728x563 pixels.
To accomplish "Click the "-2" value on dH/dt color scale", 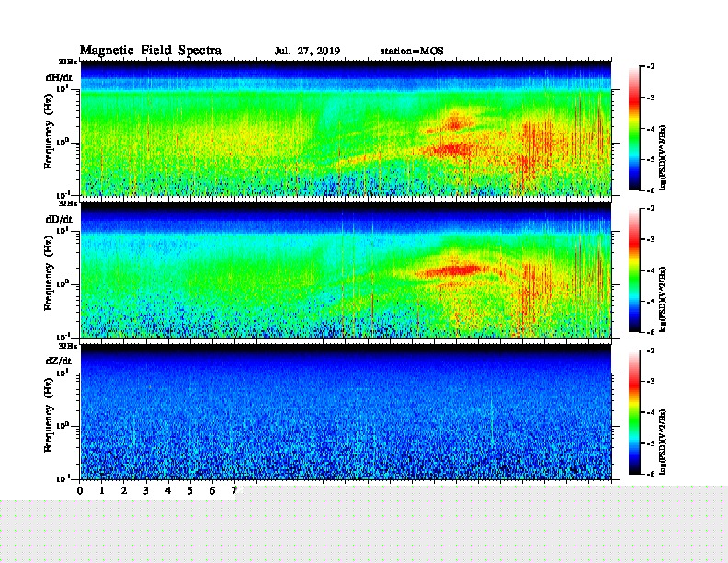I will pyautogui.click(x=651, y=67).
